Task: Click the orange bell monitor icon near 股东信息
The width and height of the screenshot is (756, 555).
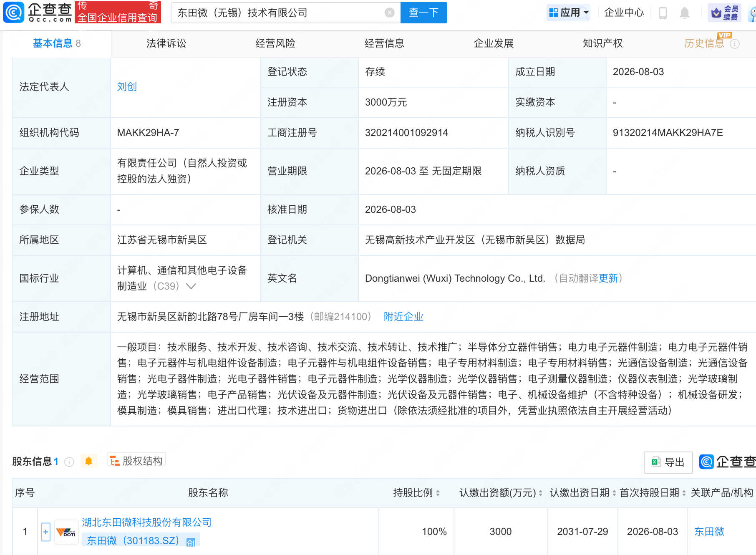Action: tap(88, 461)
